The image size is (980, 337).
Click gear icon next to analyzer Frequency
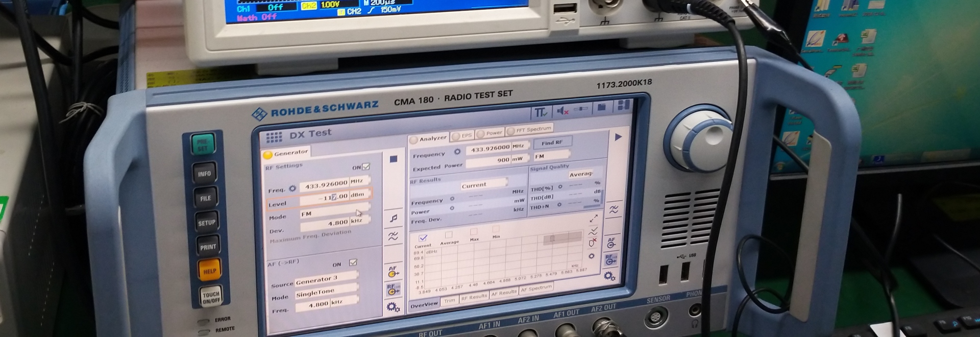click(x=457, y=152)
